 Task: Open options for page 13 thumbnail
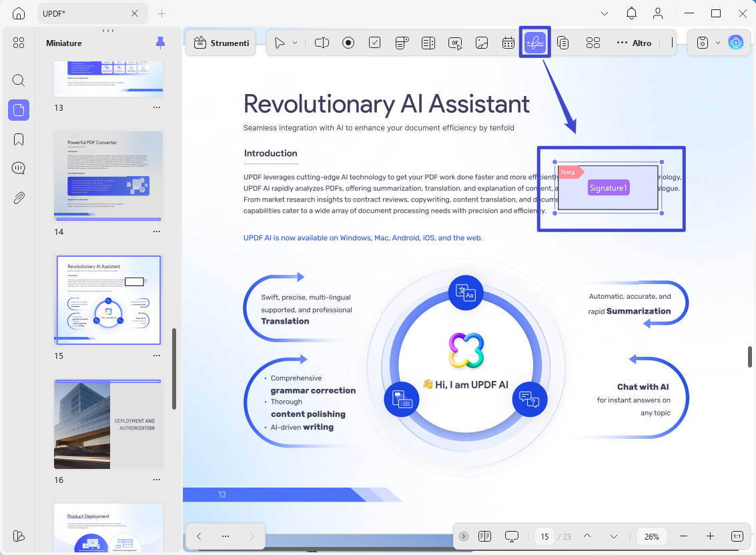coord(157,107)
